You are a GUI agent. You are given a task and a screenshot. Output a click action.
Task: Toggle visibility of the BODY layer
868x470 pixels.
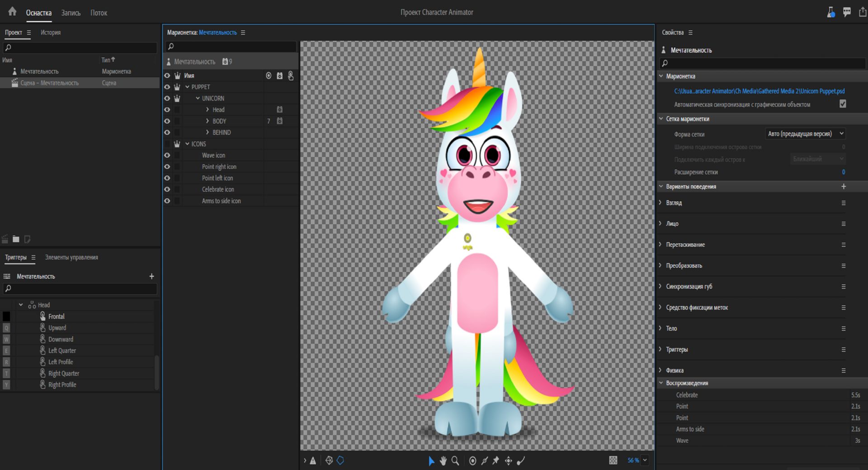tap(167, 121)
